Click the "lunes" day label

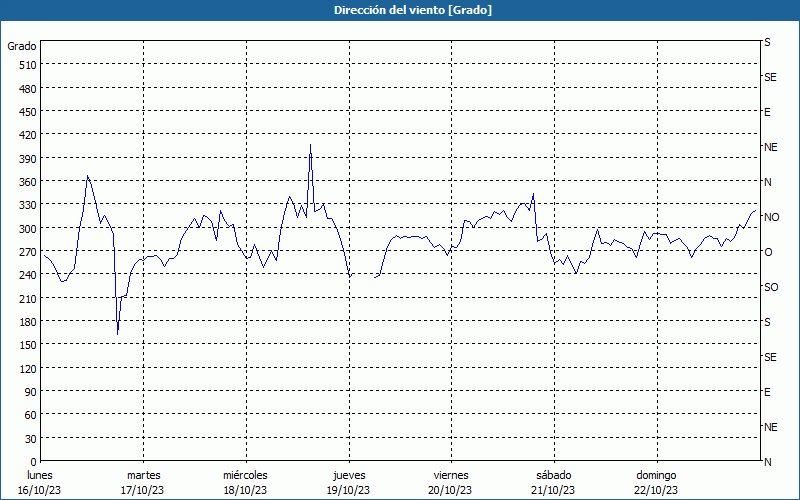(x=40, y=475)
